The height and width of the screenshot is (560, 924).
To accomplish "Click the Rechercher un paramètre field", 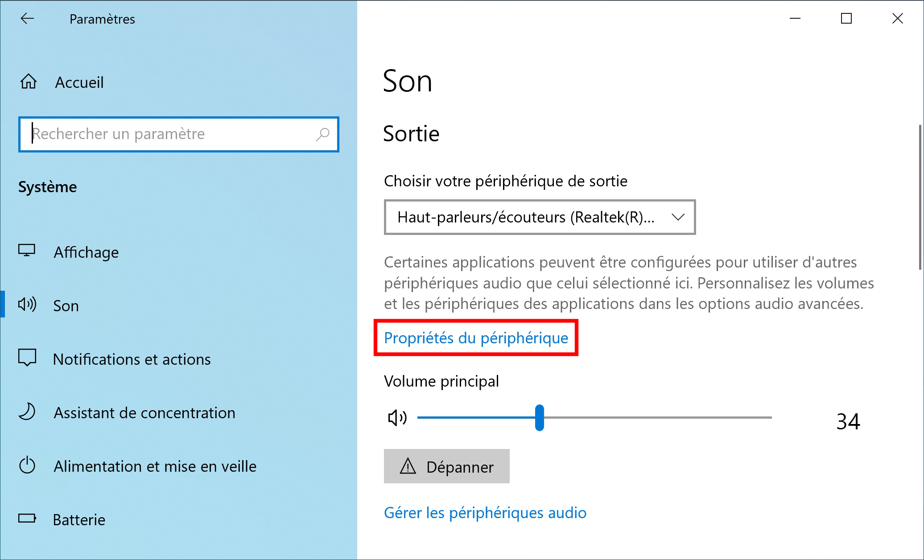I will tap(178, 134).
